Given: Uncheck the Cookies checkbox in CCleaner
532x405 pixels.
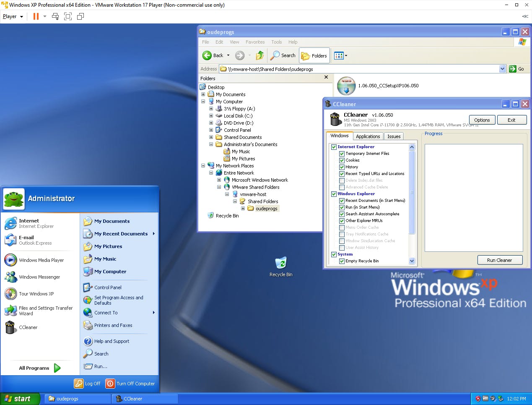Looking at the screenshot, I should tap(342, 160).
